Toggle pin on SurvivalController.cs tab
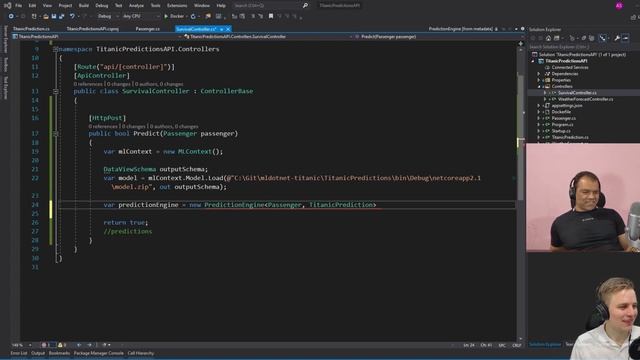 222,29
